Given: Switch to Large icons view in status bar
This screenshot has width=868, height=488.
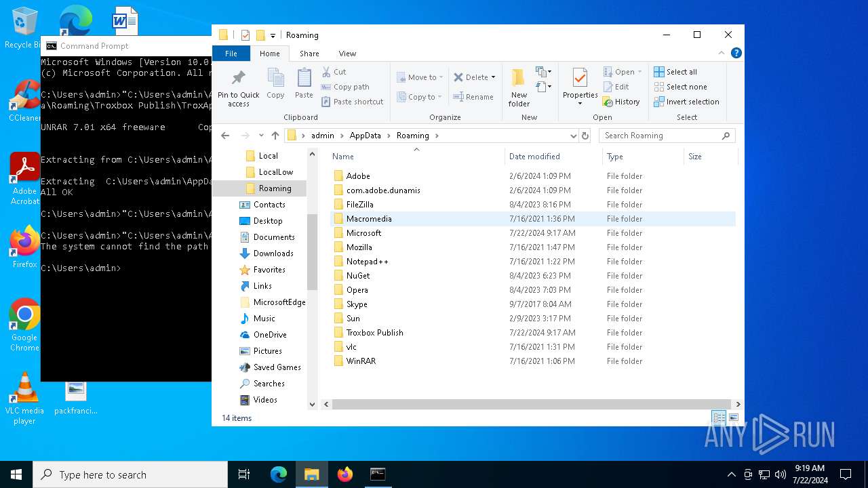Looking at the screenshot, I should (x=733, y=418).
